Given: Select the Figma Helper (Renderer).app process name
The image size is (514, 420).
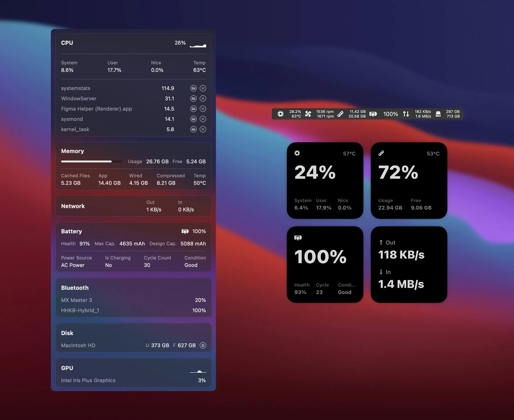Looking at the screenshot, I should tap(97, 109).
